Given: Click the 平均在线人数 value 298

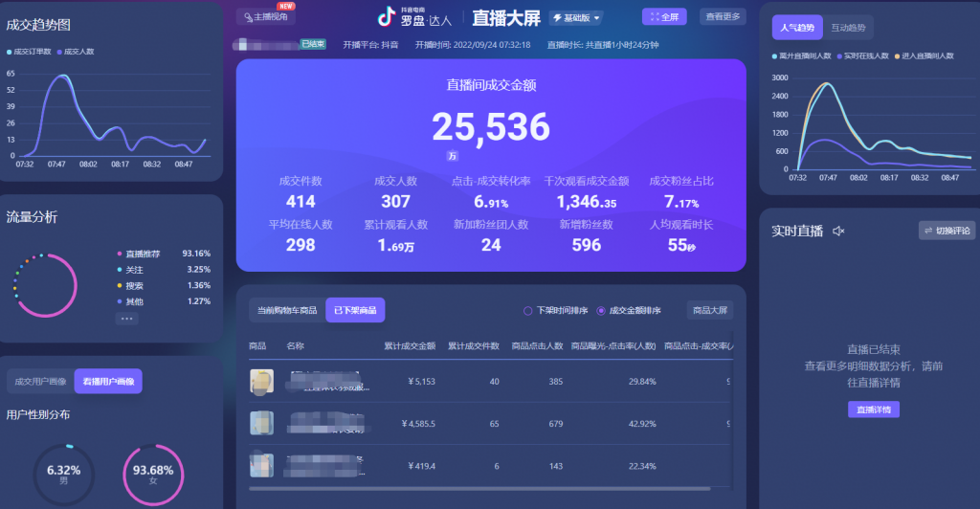Looking at the screenshot, I should [x=301, y=245].
